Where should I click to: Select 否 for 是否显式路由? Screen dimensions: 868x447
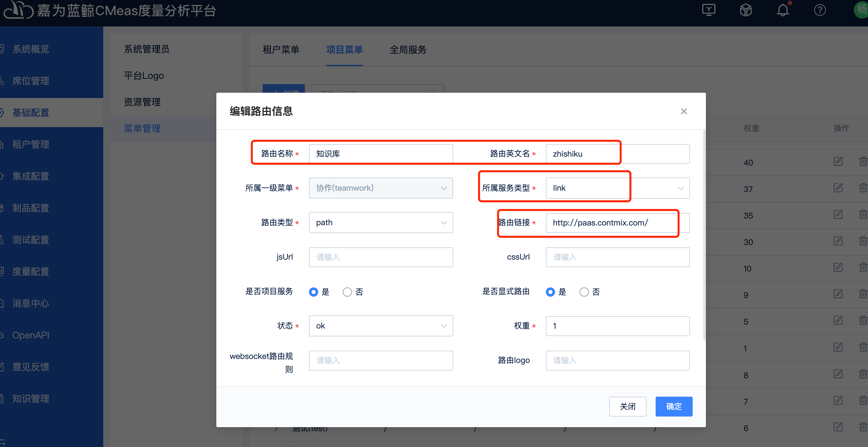pyautogui.click(x=584, y=292)
